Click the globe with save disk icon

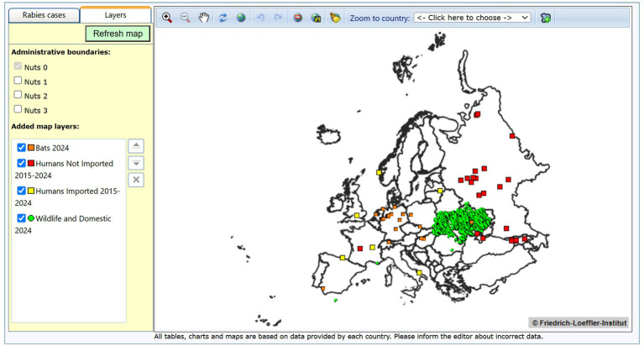(316, 18)
